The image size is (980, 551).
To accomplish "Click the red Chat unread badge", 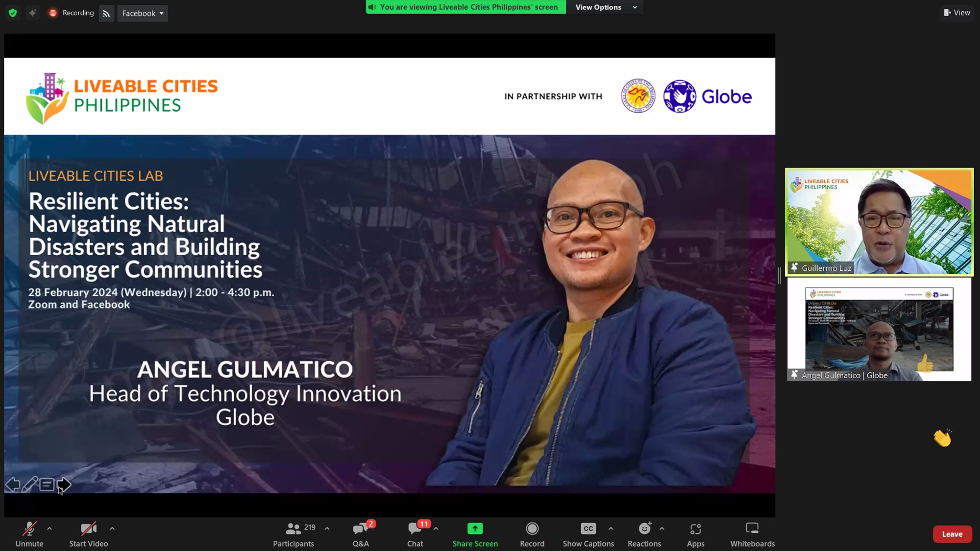I will coord(424,524).
